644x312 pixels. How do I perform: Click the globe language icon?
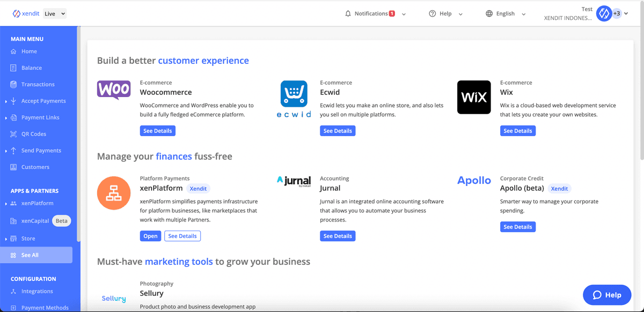point(489,13)
